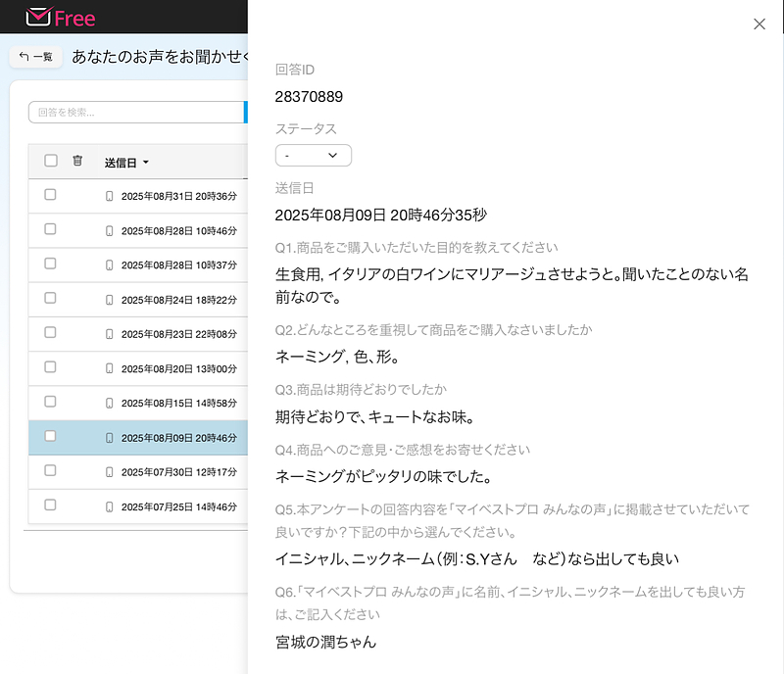Open response dated 2025年08月28日 10時37分
The width and height of the screenshot is (784, 674).
178,265
